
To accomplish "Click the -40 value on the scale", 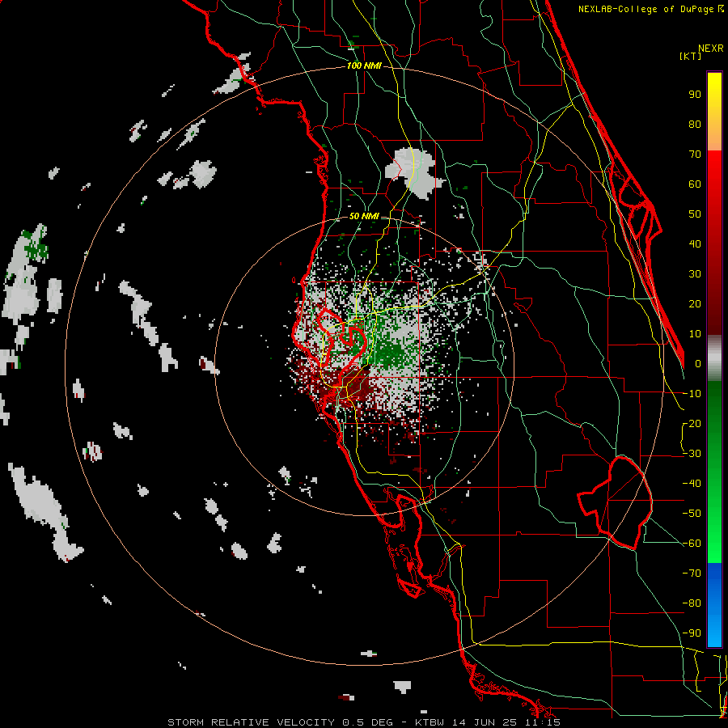I will (x=692, y=484).
